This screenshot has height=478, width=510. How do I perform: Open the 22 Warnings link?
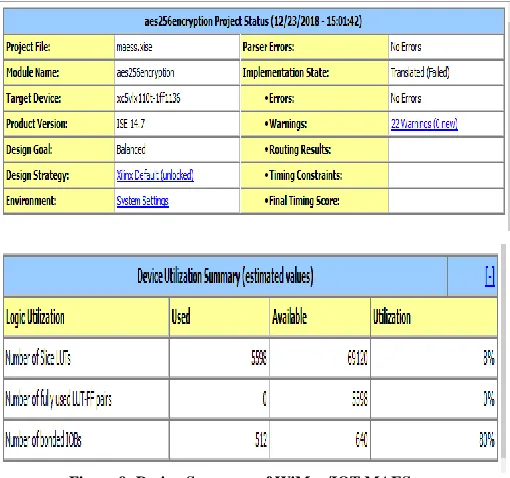tap(424, 124)
